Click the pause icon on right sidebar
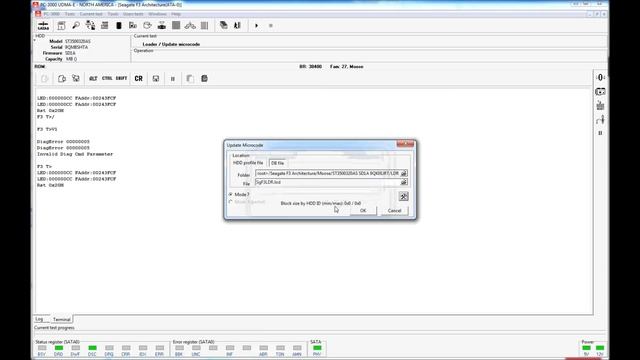The width and height of the screenshot is (640, 360). [600, 133]
